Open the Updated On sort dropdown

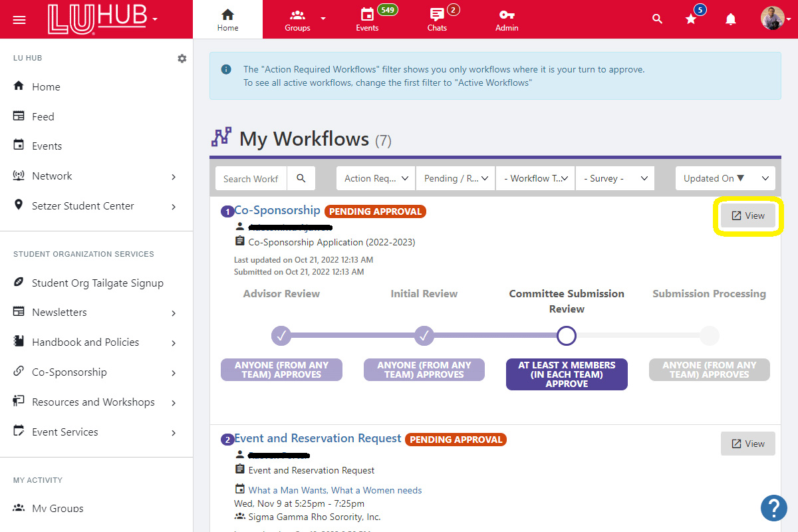coord(725,178)
